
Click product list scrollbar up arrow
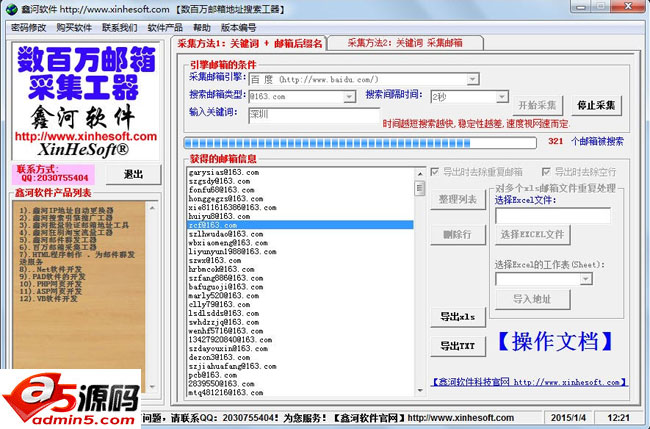coord(152,207)
